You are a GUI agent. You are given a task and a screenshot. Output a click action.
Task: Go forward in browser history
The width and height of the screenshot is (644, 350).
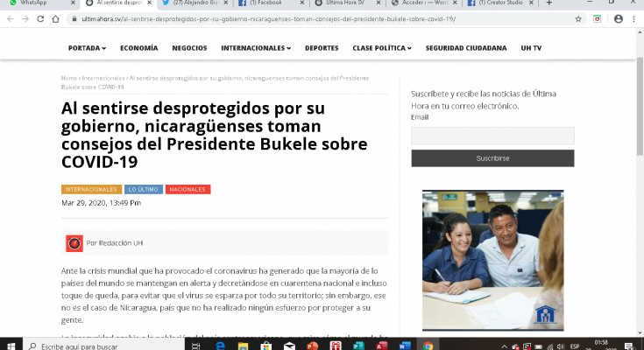25,19
